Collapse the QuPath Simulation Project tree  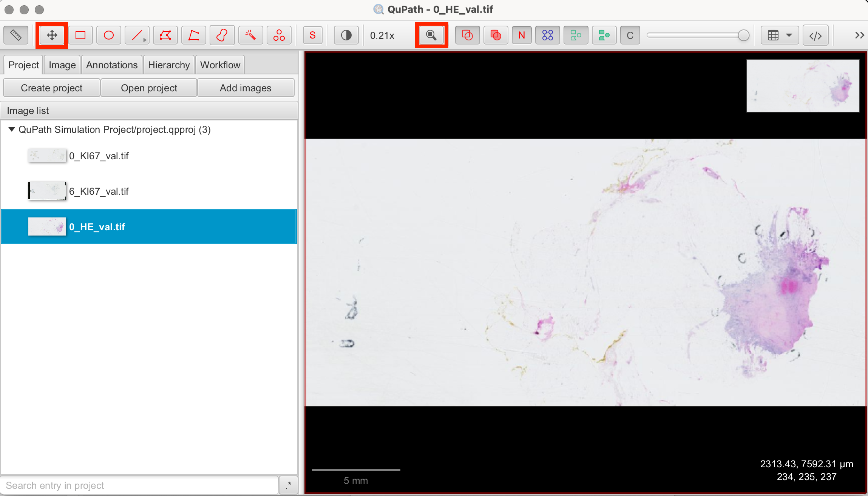pos(12,129)
